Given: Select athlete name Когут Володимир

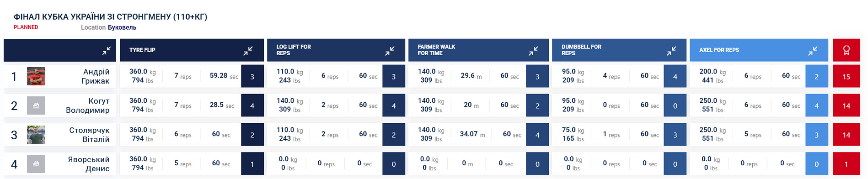Looking at the screenshot, I should pyautogui.click(x=88, y=105).
